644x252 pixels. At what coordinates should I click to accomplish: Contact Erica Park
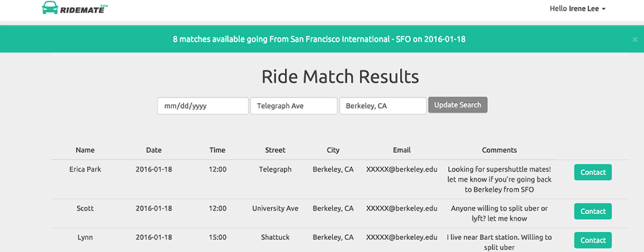(593, 172)
